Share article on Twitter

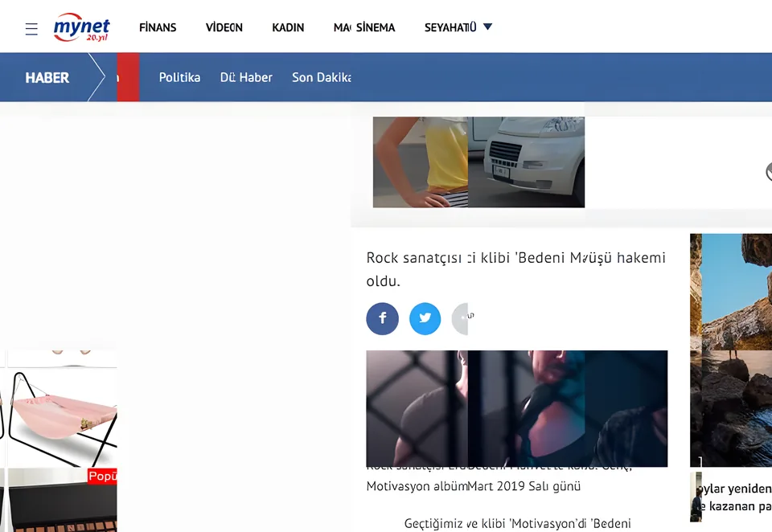click(x=425, y=318)
